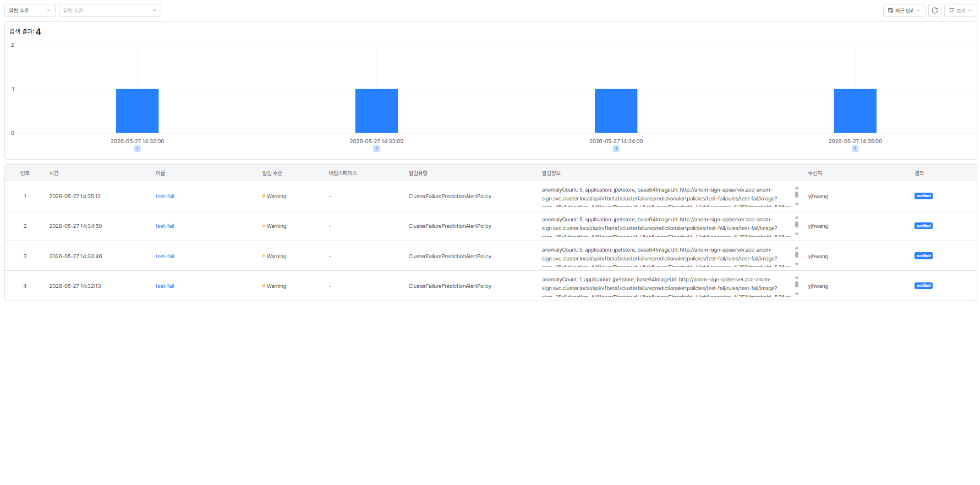Open test-fail link in the 14:33:46 row
This screenshot has height=485, width=980.
click(x=165, y=257)
